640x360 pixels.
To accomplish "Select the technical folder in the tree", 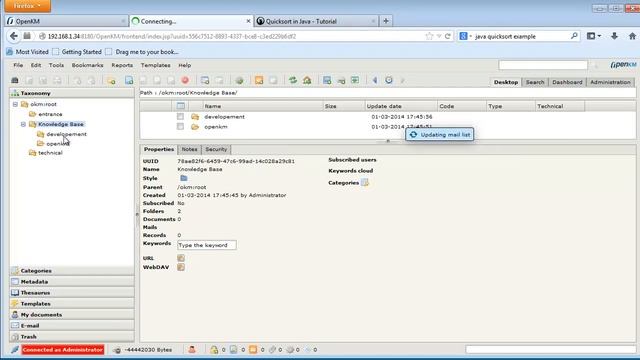I will coord(50,153).
